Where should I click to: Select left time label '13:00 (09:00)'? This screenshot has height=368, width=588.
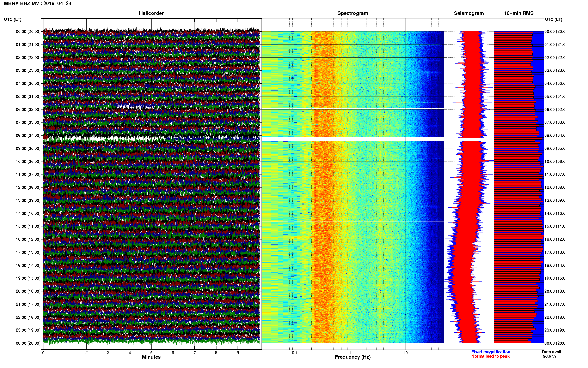coord(28,200)
